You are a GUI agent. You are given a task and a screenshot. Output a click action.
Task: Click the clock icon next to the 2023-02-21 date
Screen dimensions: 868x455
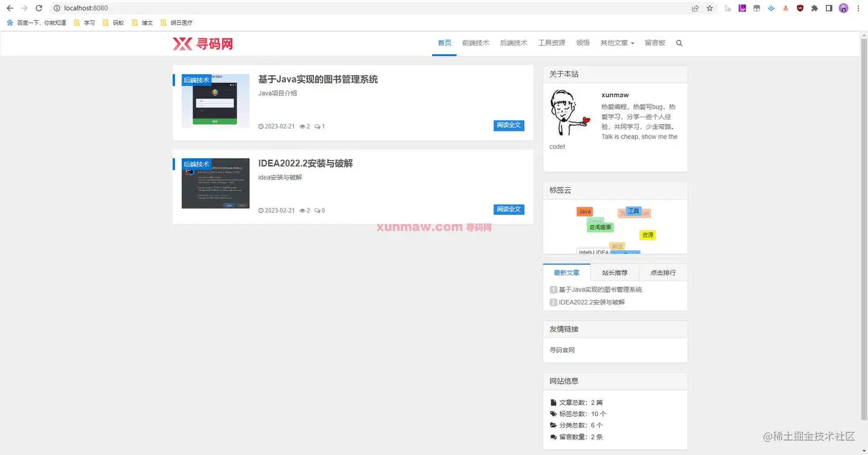(x=261, y=126)
